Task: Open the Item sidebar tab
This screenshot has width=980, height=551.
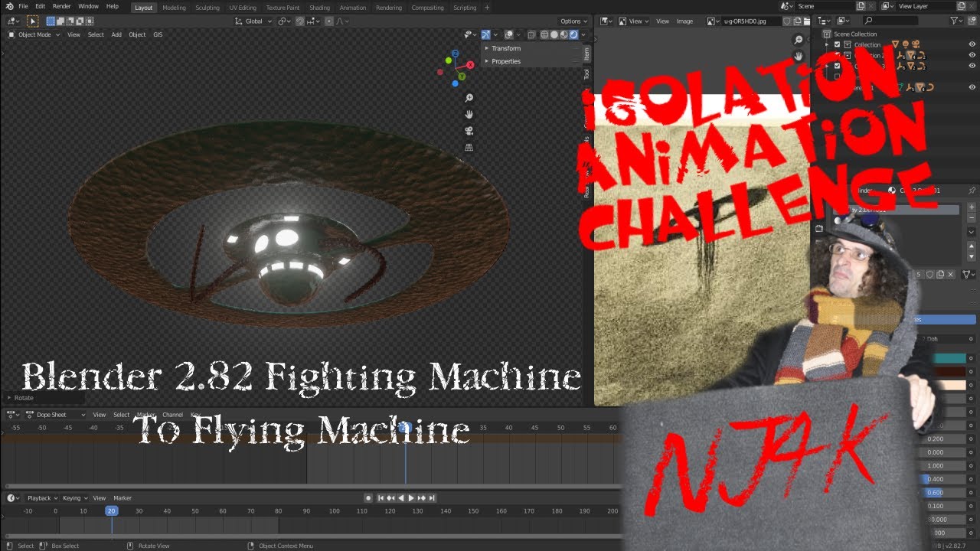Action: [587, 54]
